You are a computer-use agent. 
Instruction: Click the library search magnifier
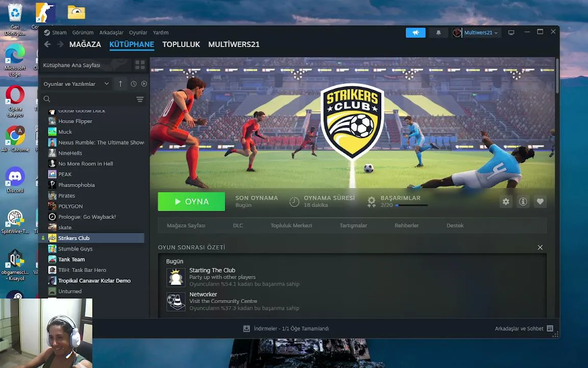click(x=47, y=99)
